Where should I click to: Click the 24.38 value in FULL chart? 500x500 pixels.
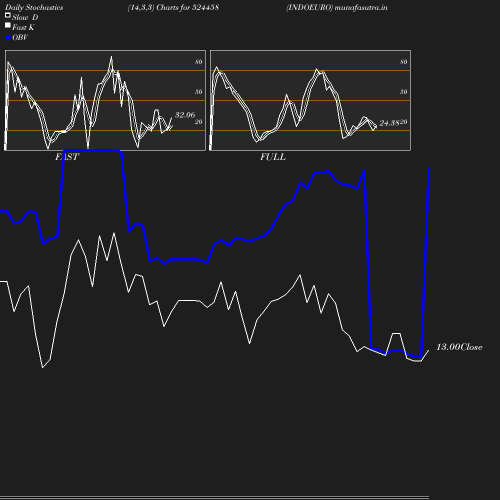pyautogui.click(x=389, y=123)
